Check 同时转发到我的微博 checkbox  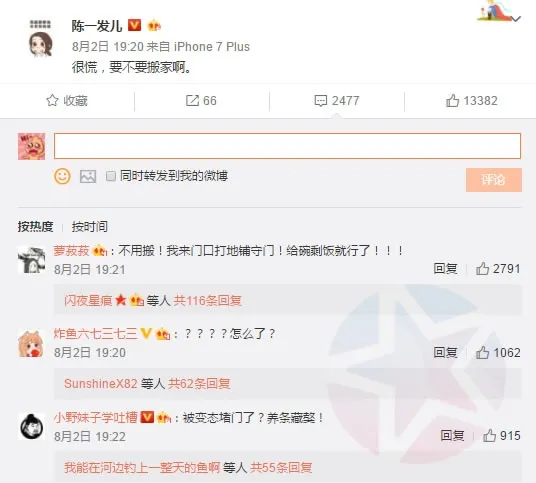point(111,176)
